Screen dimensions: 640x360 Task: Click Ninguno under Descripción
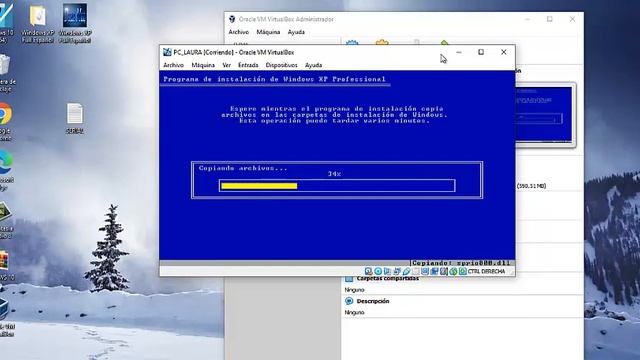(x=354, y=312)
